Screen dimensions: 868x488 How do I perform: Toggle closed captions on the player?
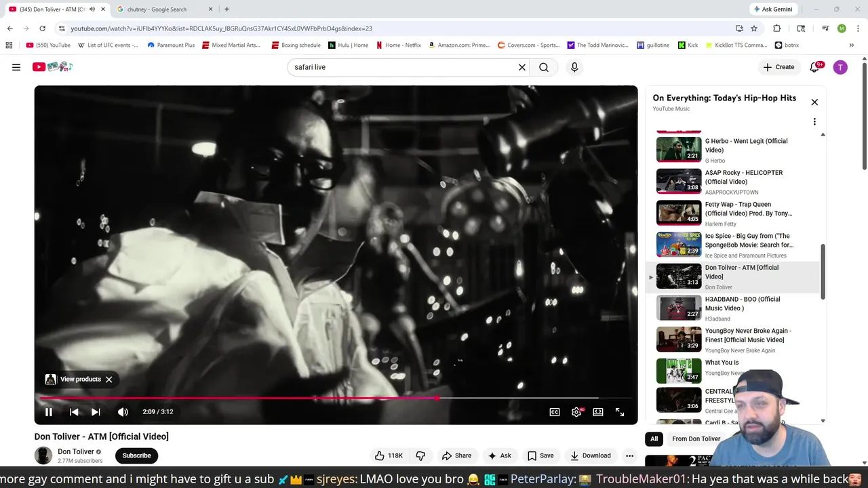(x=555, y=412)
